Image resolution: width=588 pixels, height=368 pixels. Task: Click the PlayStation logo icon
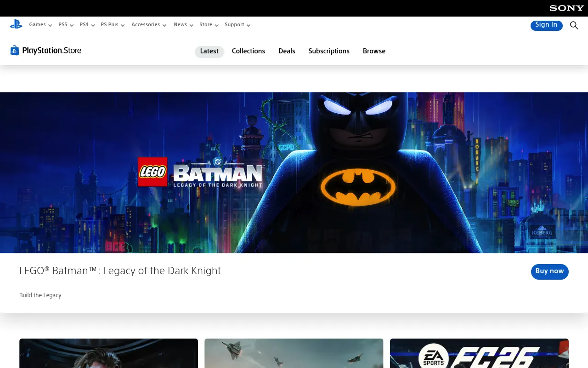point(16,24)
